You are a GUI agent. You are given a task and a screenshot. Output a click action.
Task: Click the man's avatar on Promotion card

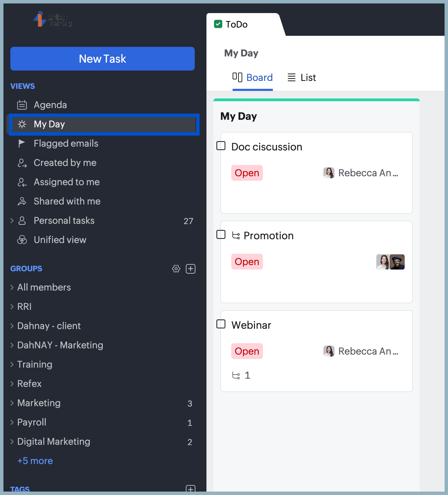point(397,262)
